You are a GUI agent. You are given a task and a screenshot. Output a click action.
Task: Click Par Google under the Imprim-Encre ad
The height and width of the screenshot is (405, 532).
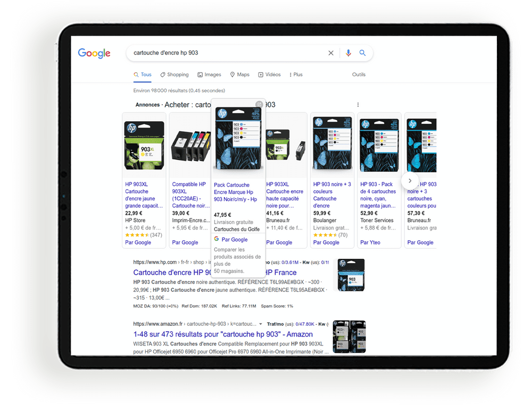click(185, 243)
